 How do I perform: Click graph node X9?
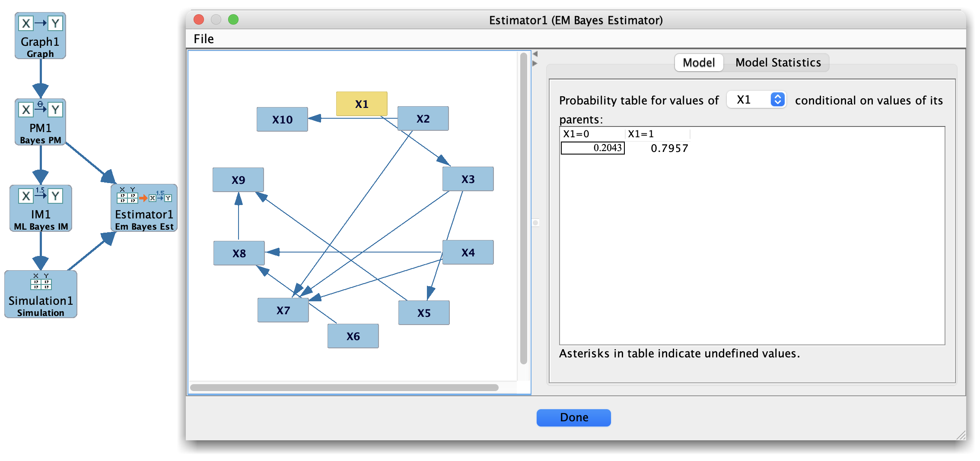[238, 180]
